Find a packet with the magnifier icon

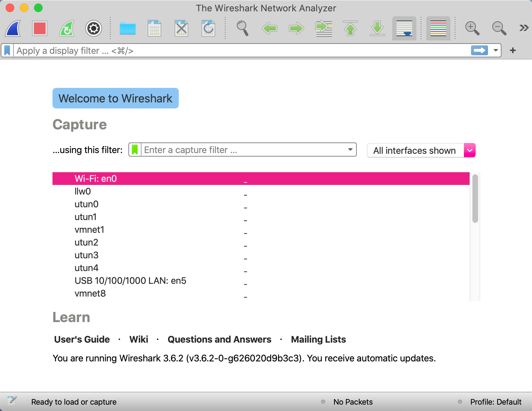click(243, 28)
